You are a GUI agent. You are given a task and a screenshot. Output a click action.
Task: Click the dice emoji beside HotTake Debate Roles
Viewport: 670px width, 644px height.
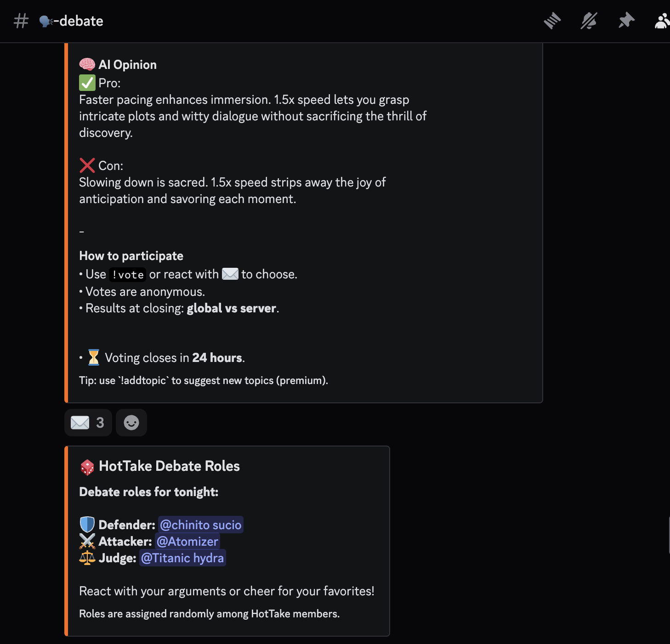point(87,467)
